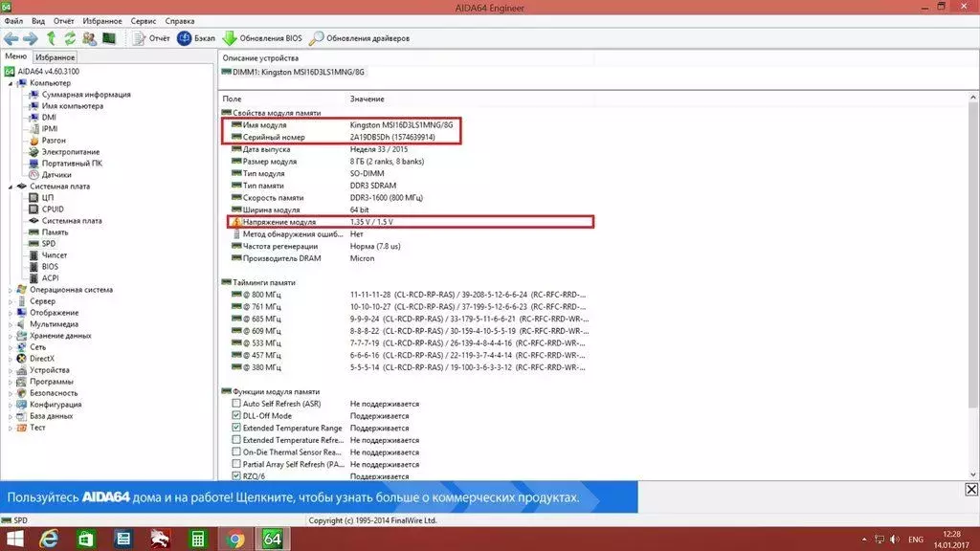980x551 pixels.
Task: Select the DIMM1 Kingston device row
Action: click(x=293, y=72)
